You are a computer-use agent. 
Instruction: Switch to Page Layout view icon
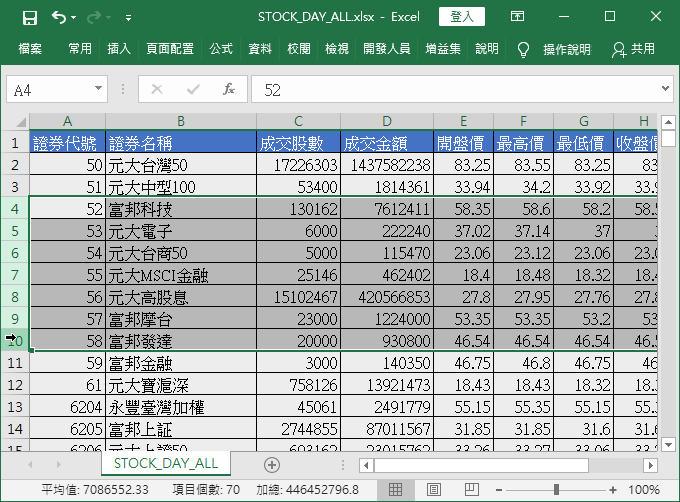[x=434, y=490]
